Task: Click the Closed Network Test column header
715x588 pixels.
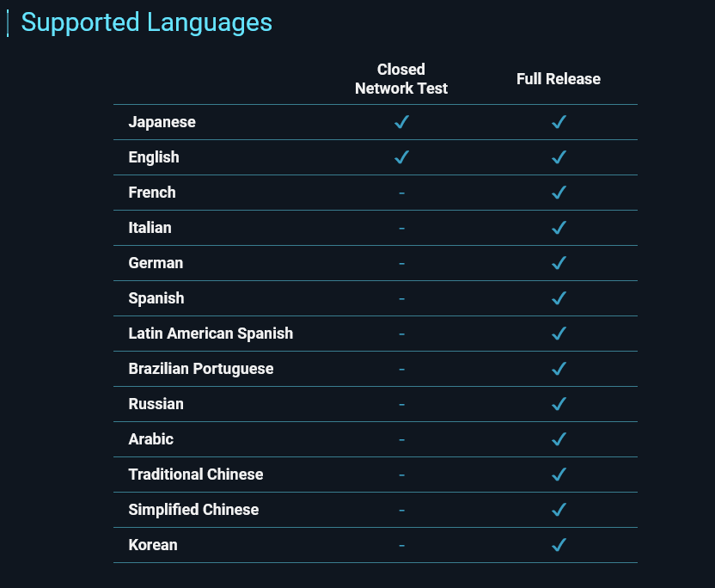Action: (x=401, y=78)
